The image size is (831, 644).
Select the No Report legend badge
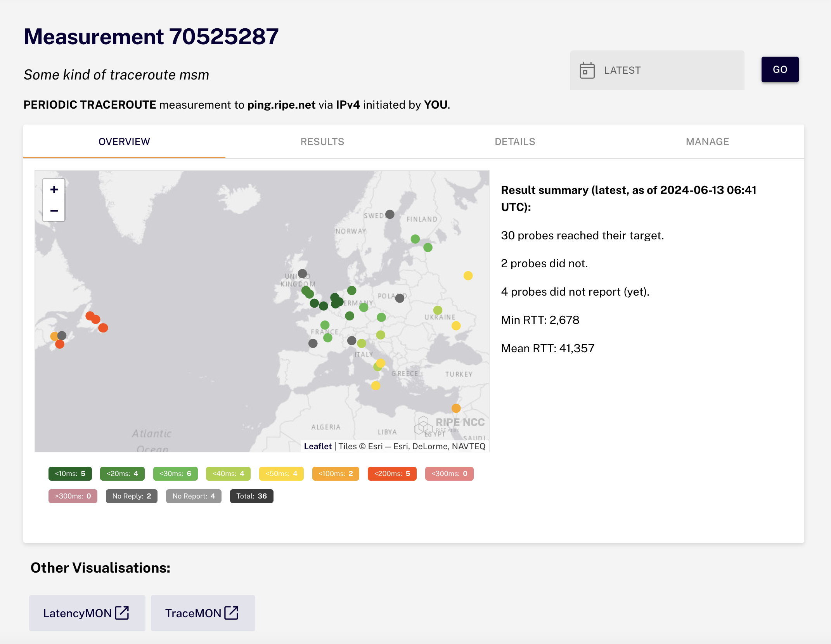click(x=194, y=496)
